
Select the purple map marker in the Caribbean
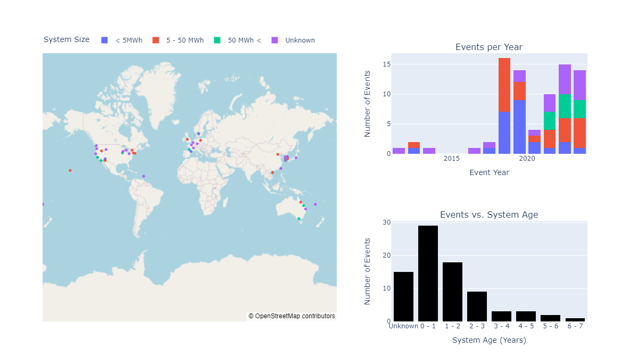pyautogui.click(x=144, y=176)
